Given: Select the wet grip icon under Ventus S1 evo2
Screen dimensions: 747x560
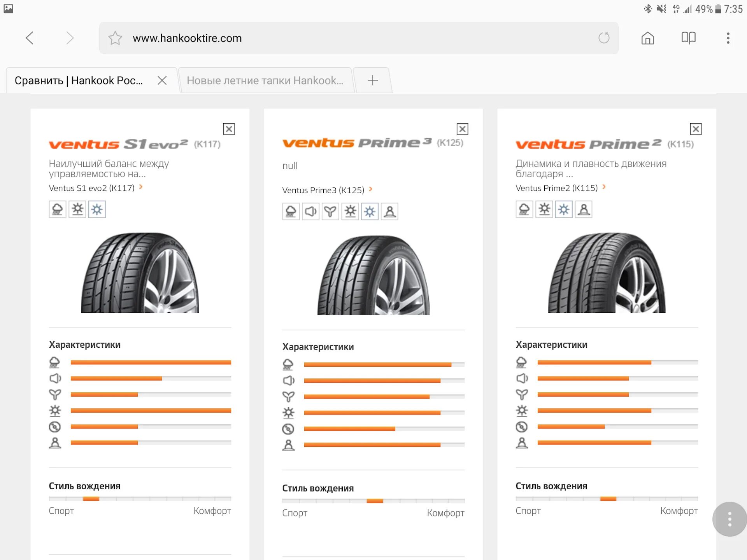Looking at the screenshot, I should pos(57,209).
